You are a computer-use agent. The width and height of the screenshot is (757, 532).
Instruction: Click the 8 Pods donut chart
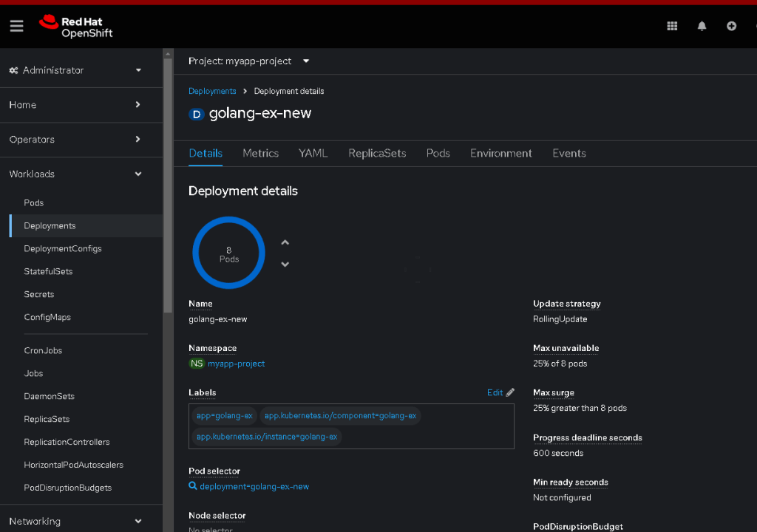click(229, 253)
